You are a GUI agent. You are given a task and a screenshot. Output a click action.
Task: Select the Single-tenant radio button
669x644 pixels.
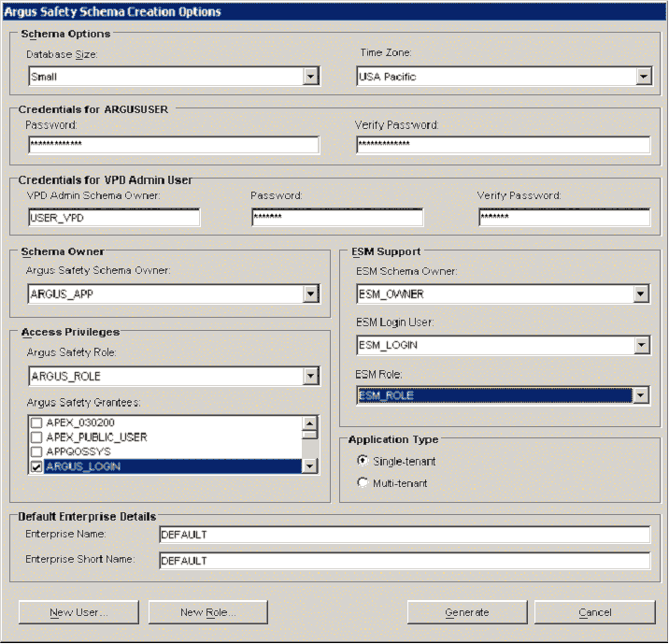click(363, 461)
